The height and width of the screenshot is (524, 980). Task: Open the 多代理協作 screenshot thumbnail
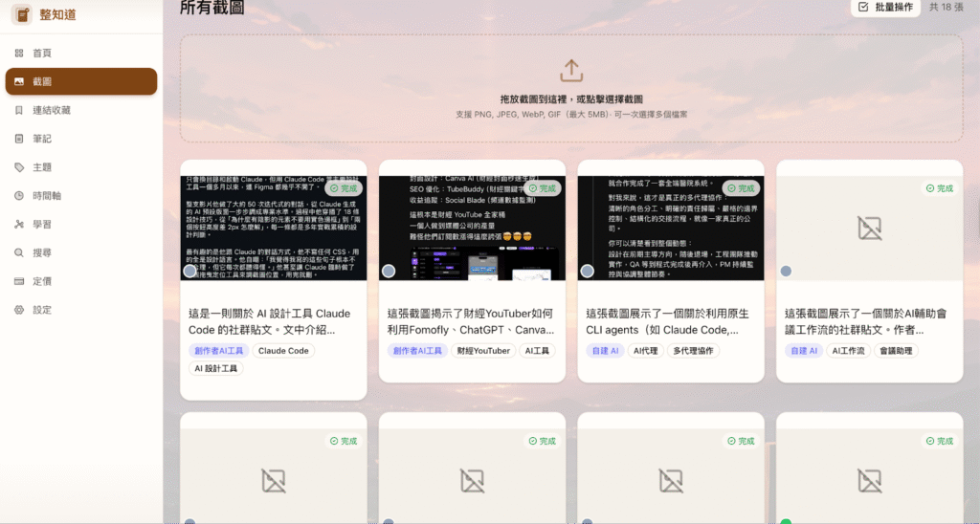(x=671, y=228)
